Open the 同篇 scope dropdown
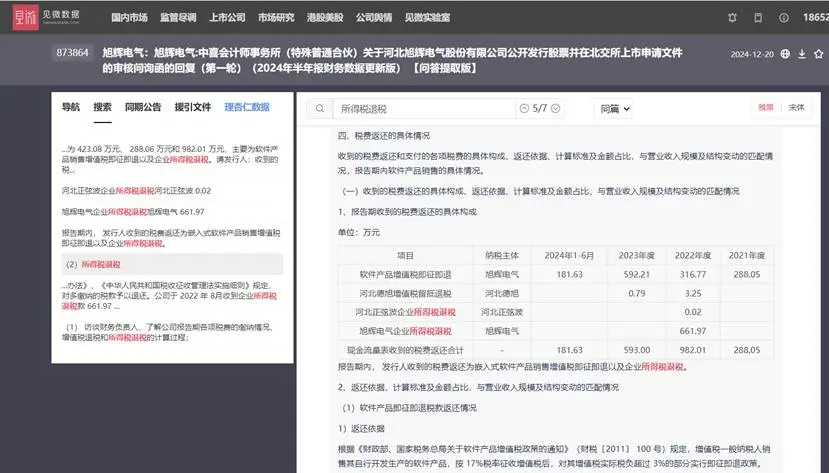This screenshot has width=829, height=473. click(614, 109)
